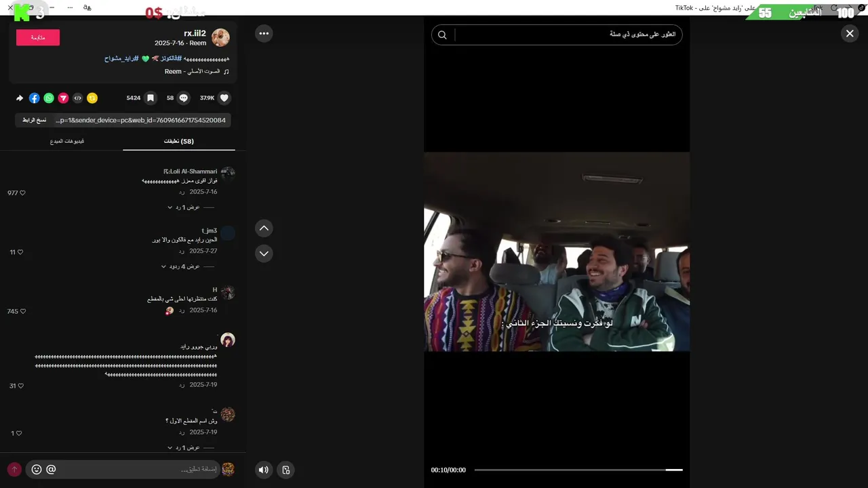Open rx.iil2 profile avatar
The height and width of the screenshot is (488, 868).
(220, 37)
